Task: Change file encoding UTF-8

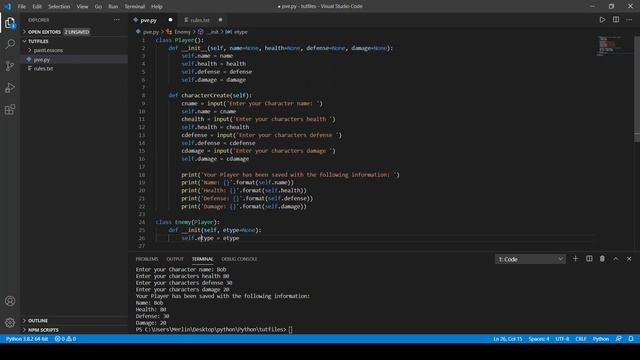Action: tap(562, 339)
